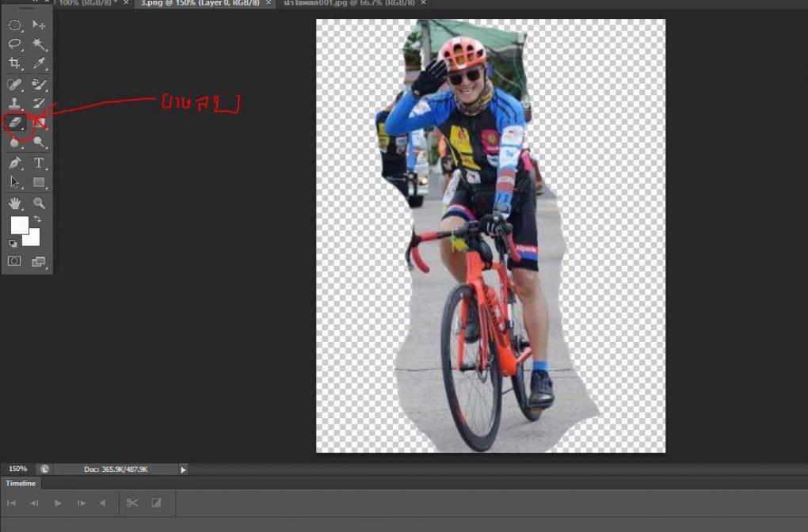Choose the Eyedropper tool
The width and height of the screenshot is (808, 532).
pyautogui.click(x=39, y=63)
